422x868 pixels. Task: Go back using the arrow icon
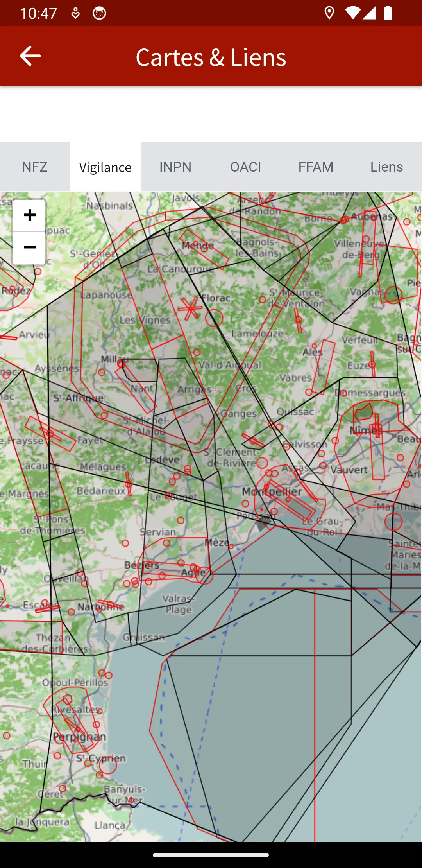[x=30, y=56]
